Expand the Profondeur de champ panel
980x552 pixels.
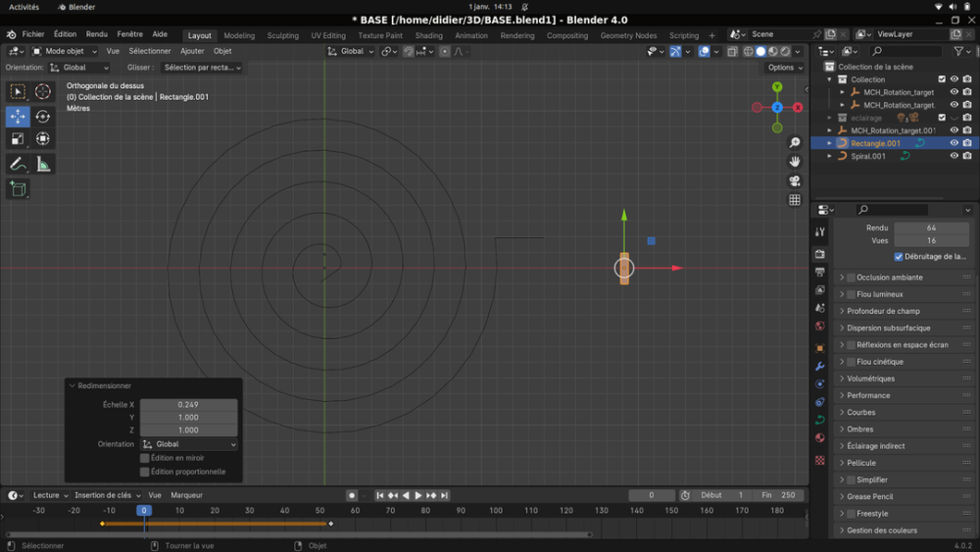(x=882, y=311)
